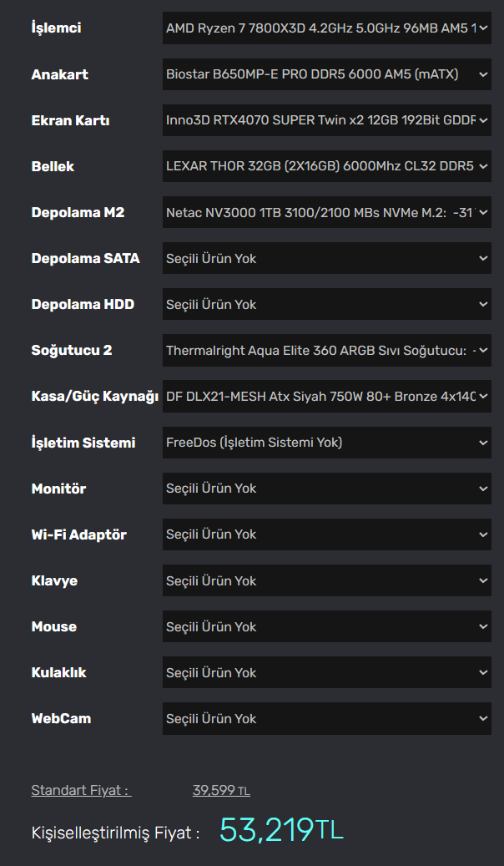Screen dimensions: 504x866
Task: Click the 39,599 TL standard price
Action: pos(221,790)
